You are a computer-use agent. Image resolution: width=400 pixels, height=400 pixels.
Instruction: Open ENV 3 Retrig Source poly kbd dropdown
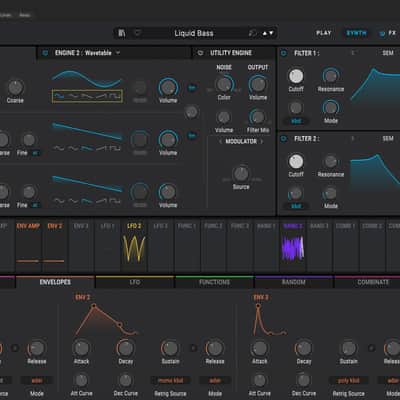349,380
